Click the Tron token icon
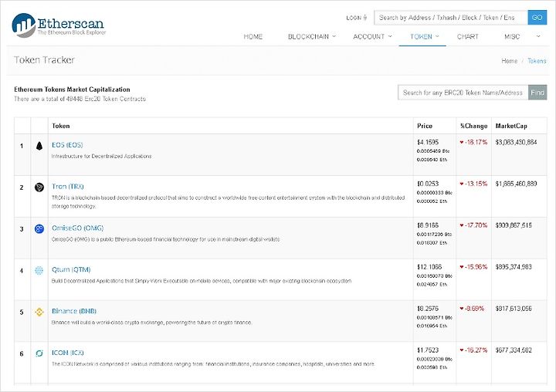The width and height of the screenshot is (556, 392). (39, 188)
